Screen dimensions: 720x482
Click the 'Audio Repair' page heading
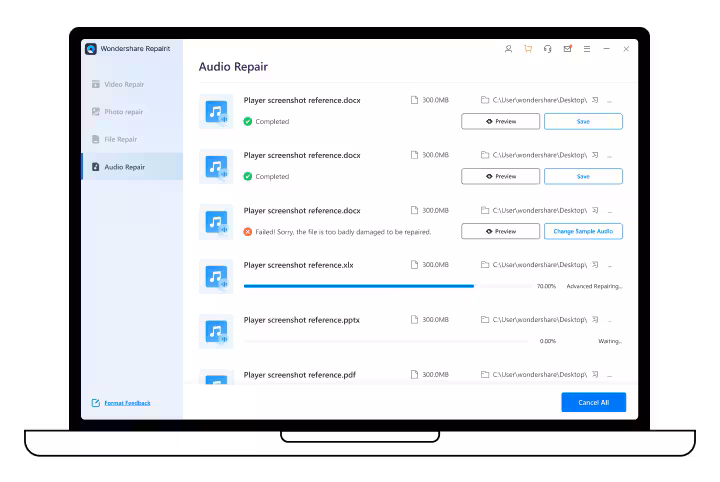[233, 67]
